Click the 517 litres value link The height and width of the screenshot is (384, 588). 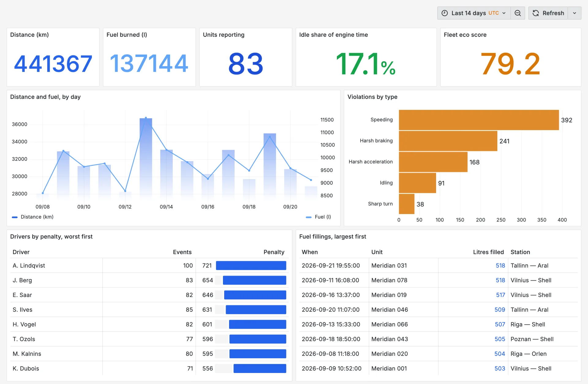500,295
